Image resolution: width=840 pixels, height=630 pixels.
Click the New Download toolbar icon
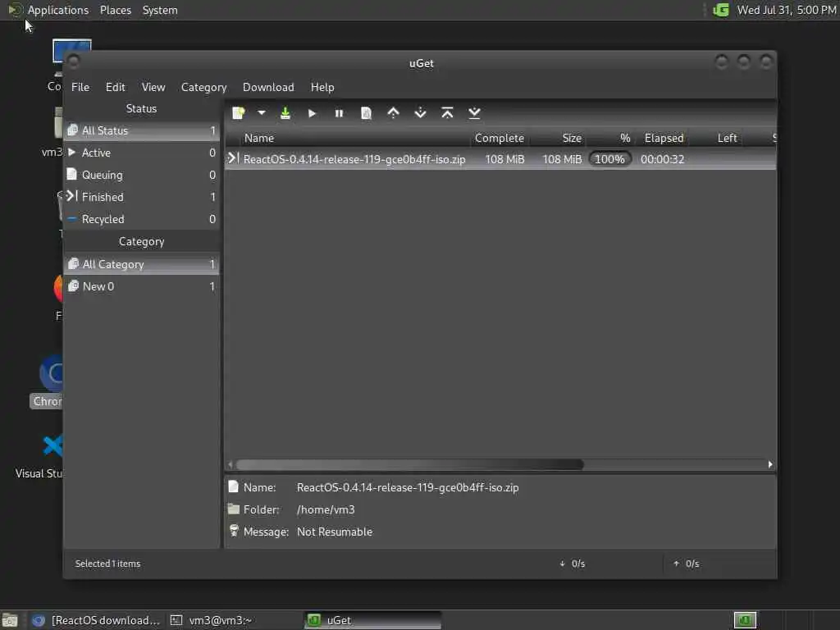tap(239, 113)
